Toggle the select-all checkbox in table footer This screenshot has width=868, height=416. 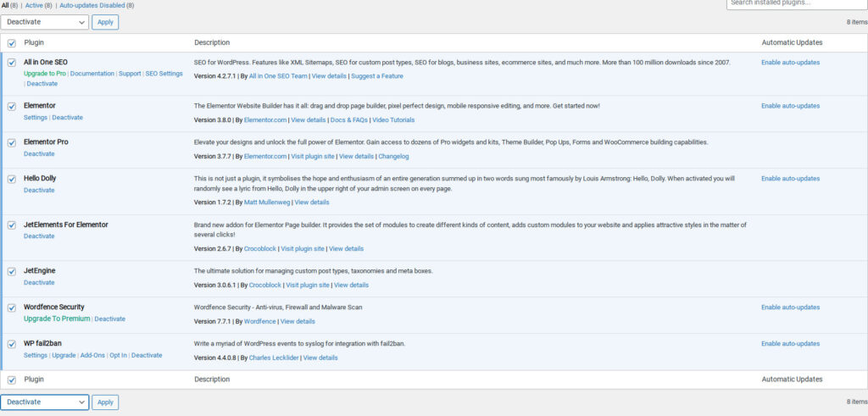pyautogui.click(x=12, y=380)
